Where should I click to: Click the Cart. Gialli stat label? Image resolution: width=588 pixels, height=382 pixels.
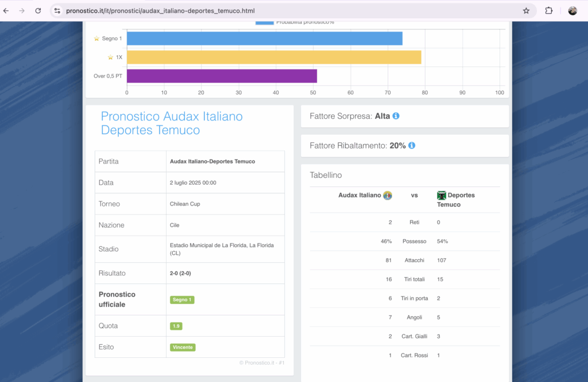pyautogui.click(x=415, y=336)
